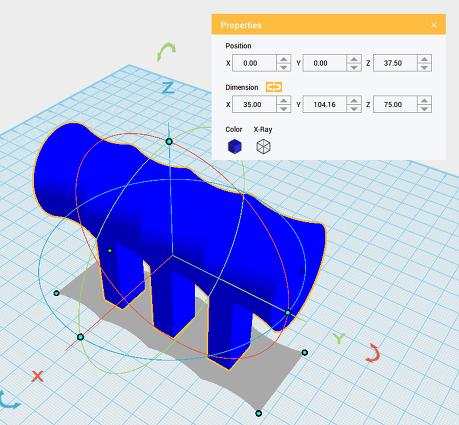Select the small handle on model's left leg
The height and width of the screenshot is (425, 459).
[110, 250]
